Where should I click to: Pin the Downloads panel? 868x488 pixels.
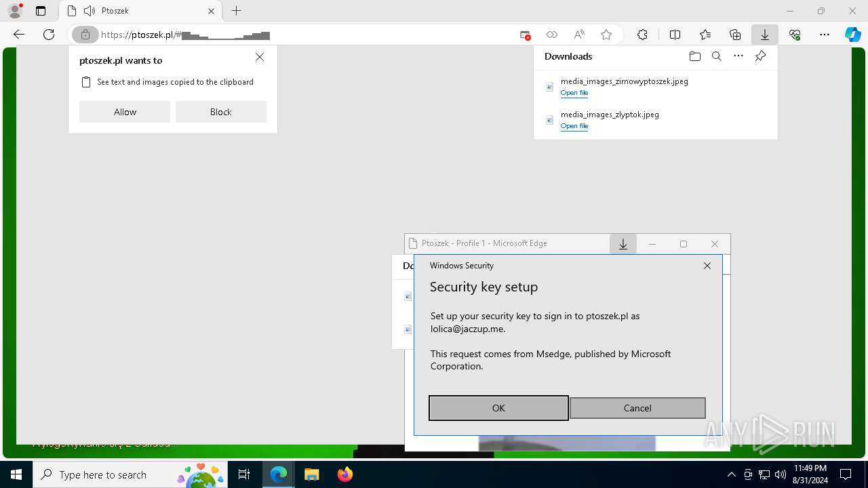point(761,56)
